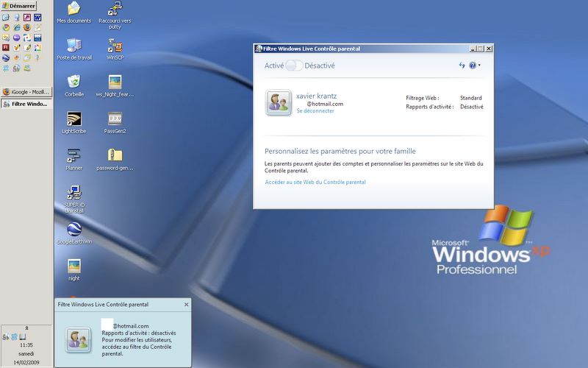Click the sync arrows icon beside Help
This screenshot has width=588, height=368.
(462, 66)
